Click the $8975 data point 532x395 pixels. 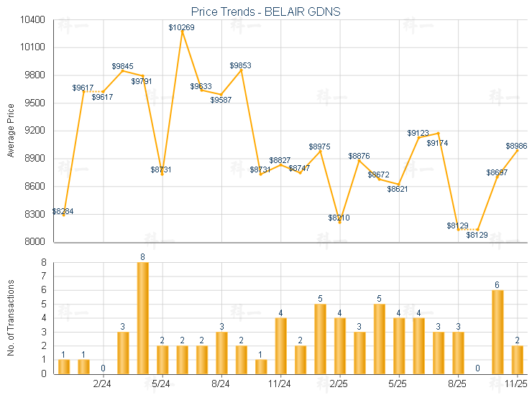pyautogui.click(x=320, y=151)
